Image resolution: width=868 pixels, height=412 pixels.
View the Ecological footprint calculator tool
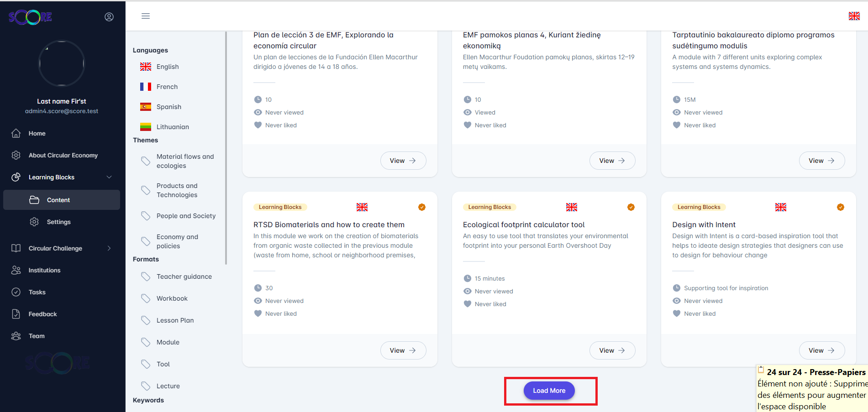point(612,350)
